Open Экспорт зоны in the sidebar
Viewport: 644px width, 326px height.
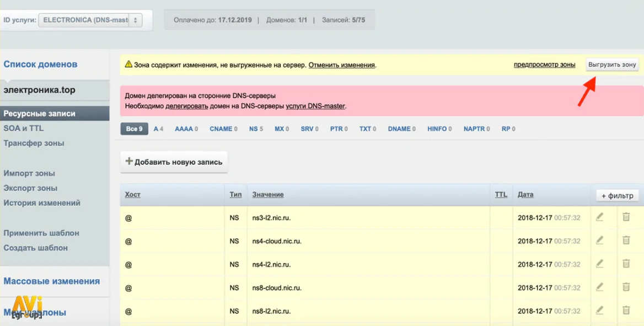[30, 188]
